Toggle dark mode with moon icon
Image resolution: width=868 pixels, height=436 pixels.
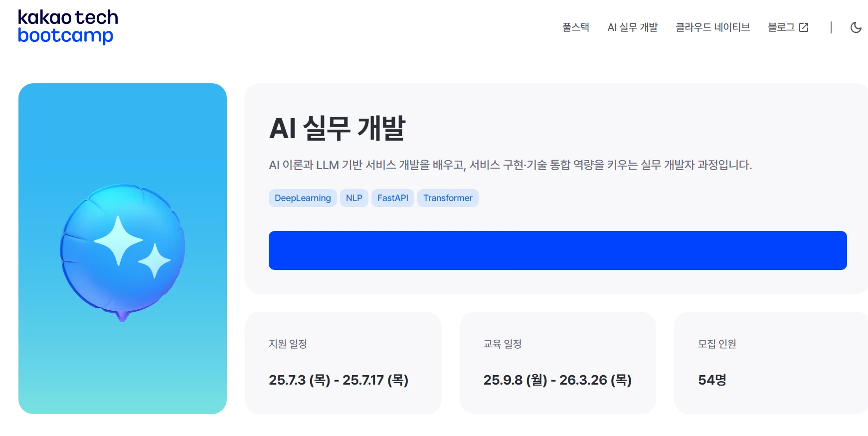pos(856,27)
